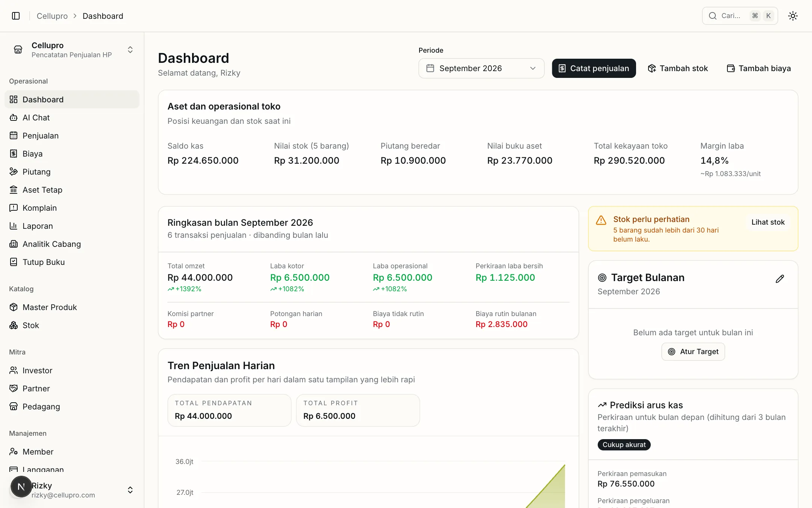
Task: Click the Prediksi arus kas trend icon
Action: point(602,405)
